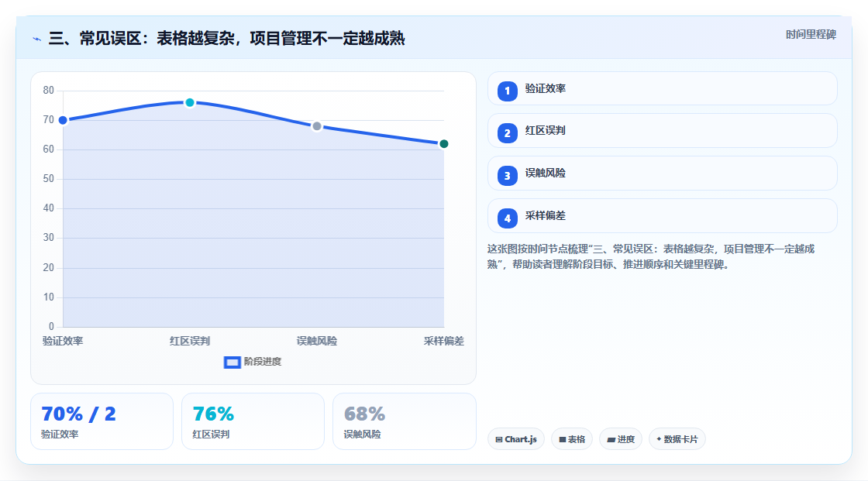Click number badge 4 for 采样偏差
868x481 pixels.
507,218
